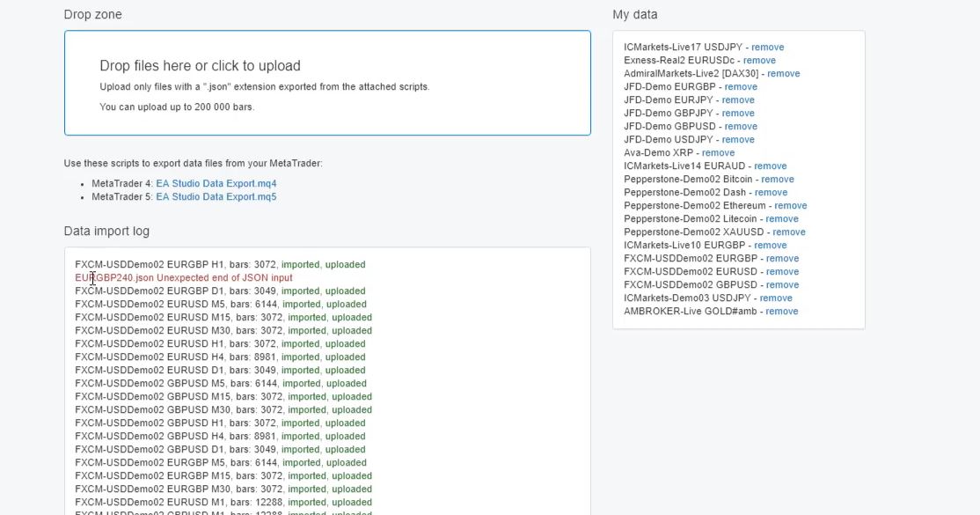Remove FXCM-USDDemo02 GBPUSD data
This screenshot has width=980, height=515.
pos(782,285)
